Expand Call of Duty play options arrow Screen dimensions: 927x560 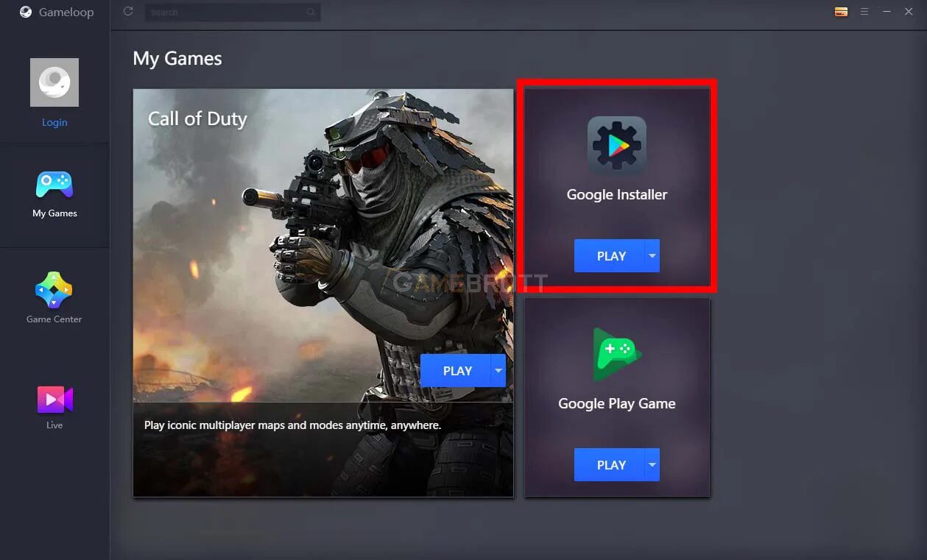[498, 371]
